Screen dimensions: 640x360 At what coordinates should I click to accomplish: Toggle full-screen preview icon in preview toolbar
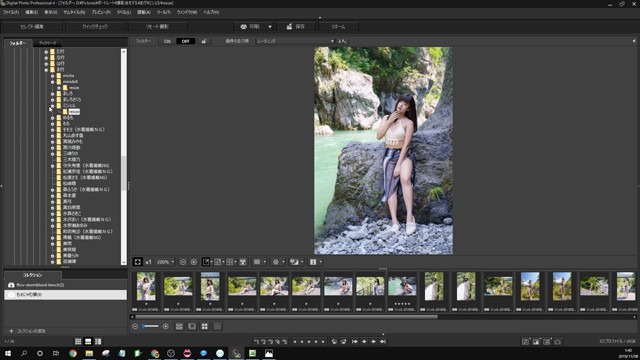(137, 262)
